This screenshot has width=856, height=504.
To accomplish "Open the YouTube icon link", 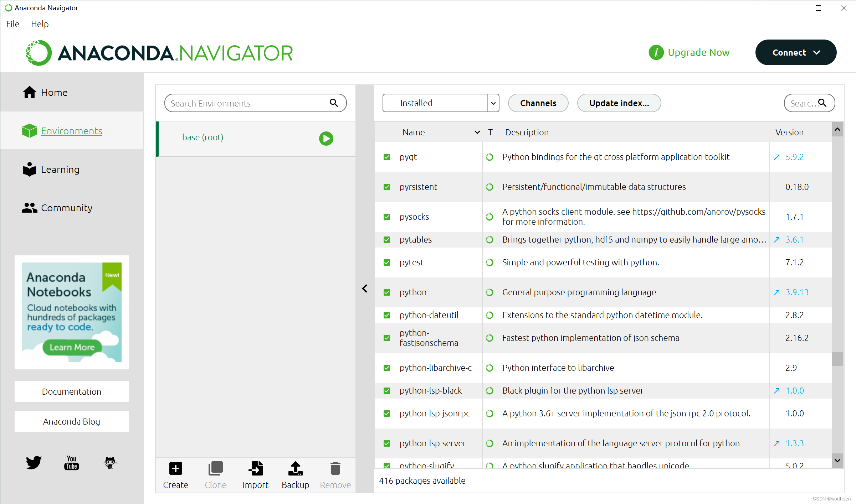I will [72, 462].
